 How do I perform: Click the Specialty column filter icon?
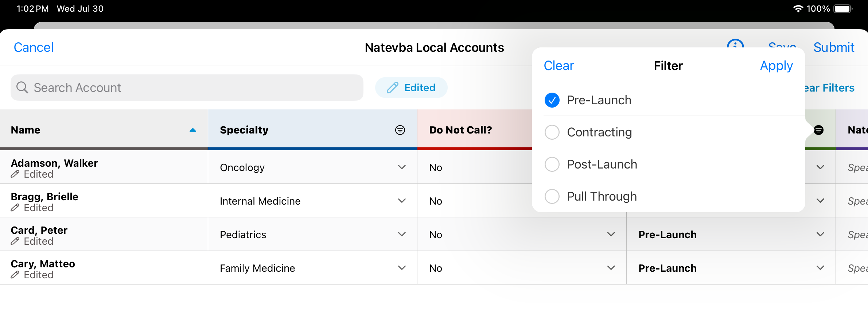tap(400, 130)
